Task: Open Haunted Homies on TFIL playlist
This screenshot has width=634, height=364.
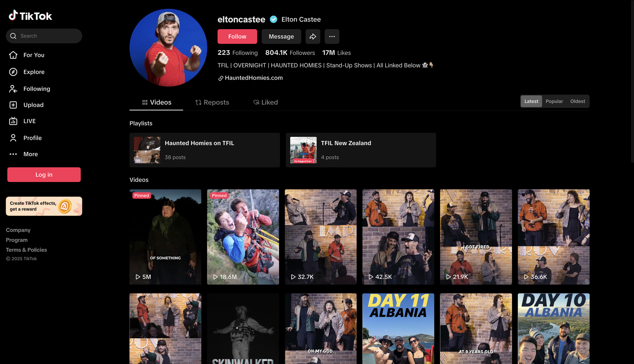Action: (205, 150)
